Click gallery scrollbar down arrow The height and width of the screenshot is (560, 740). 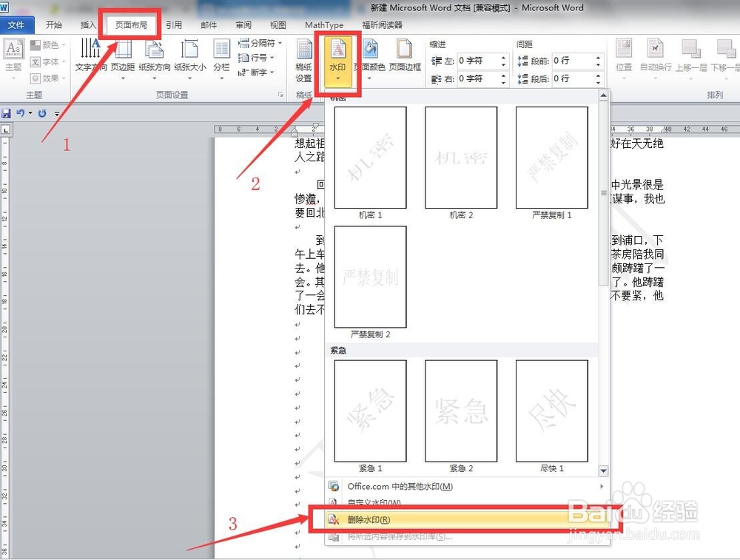coord(603,470)
